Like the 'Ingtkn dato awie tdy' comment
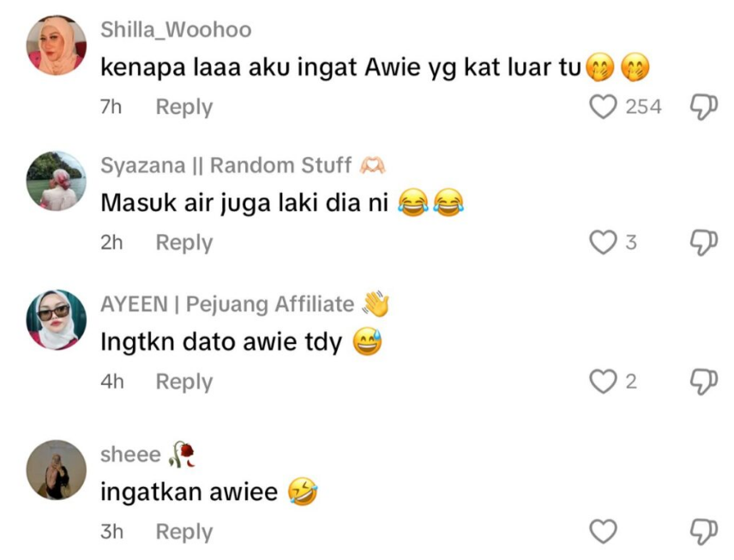Image resolution: width=734 pixels, height=560 pixels. click(x=603, y=382)
